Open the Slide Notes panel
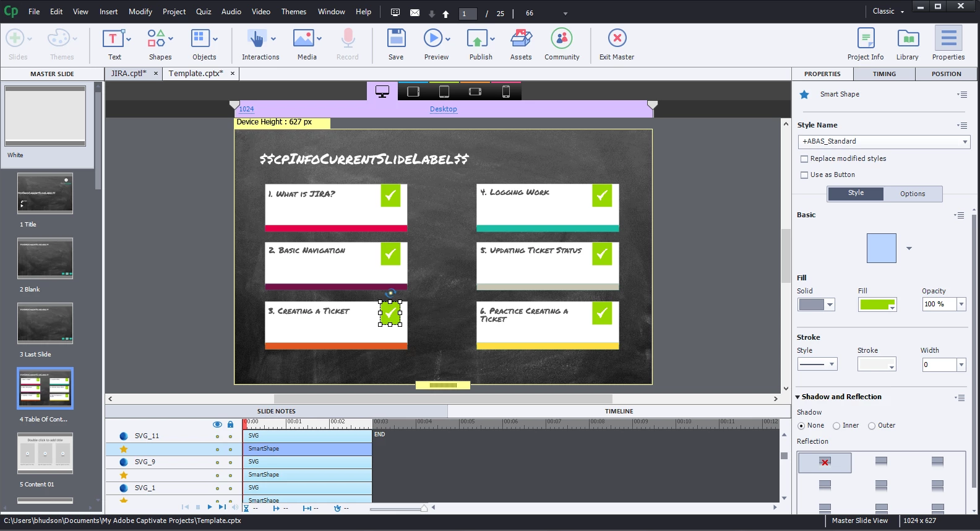The image size is (980, 531). 277,412
